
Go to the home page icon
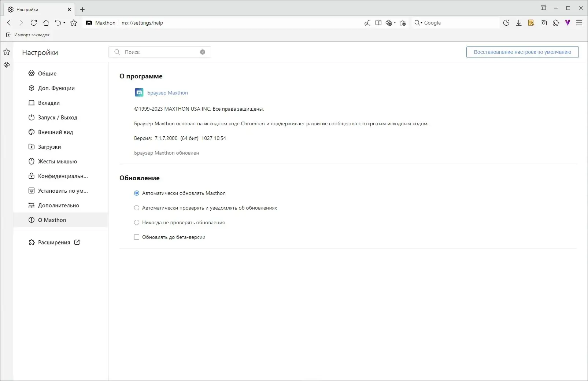46,23
